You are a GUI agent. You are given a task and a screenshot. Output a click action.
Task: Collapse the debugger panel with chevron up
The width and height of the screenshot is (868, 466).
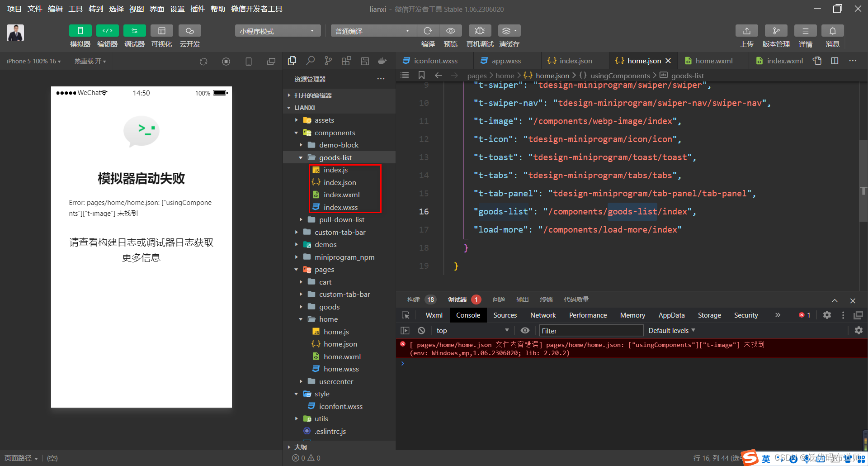point(835,301)
